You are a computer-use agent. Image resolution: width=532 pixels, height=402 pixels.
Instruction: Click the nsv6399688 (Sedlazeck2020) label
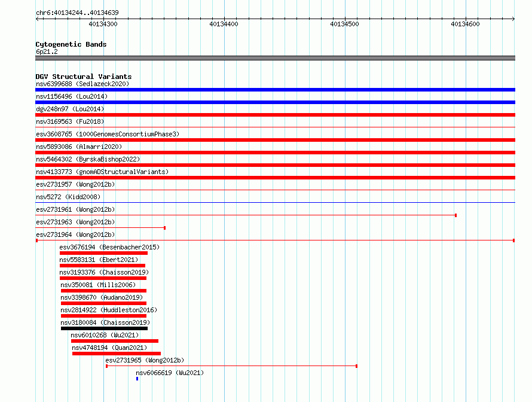(82, 84)
